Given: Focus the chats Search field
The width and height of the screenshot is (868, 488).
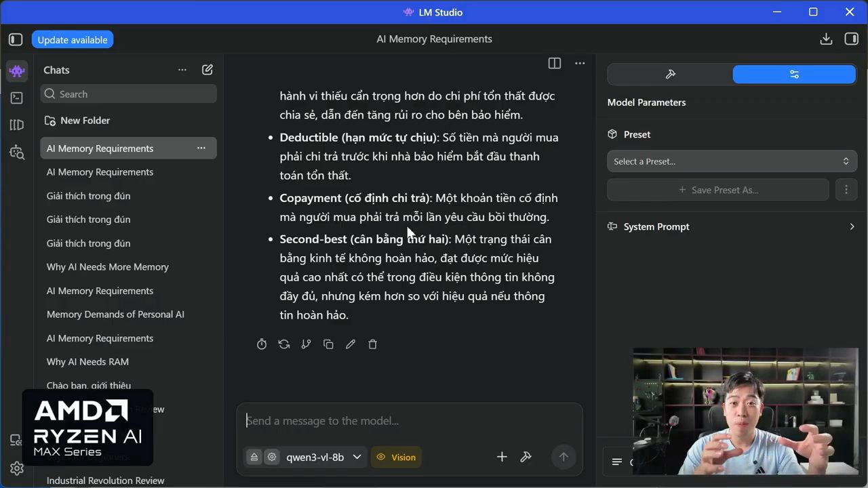Looking at the screenshot, I should (x=129, y=94).
